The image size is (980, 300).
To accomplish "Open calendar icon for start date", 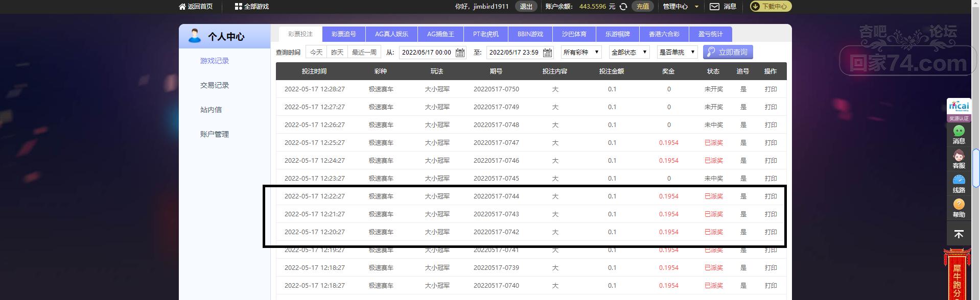I will coord(460,53).
